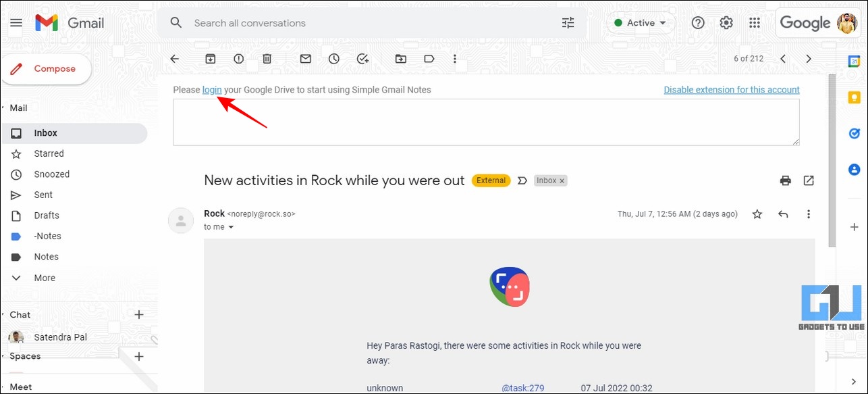Apply a label to the email
This screenshot has height=394, width=868.
(x=429, y=59)
